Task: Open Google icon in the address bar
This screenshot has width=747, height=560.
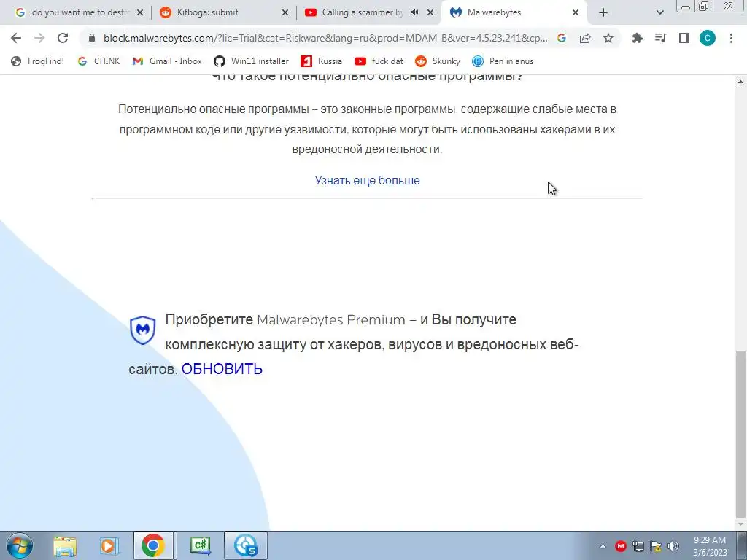Action: click(562, 38)
